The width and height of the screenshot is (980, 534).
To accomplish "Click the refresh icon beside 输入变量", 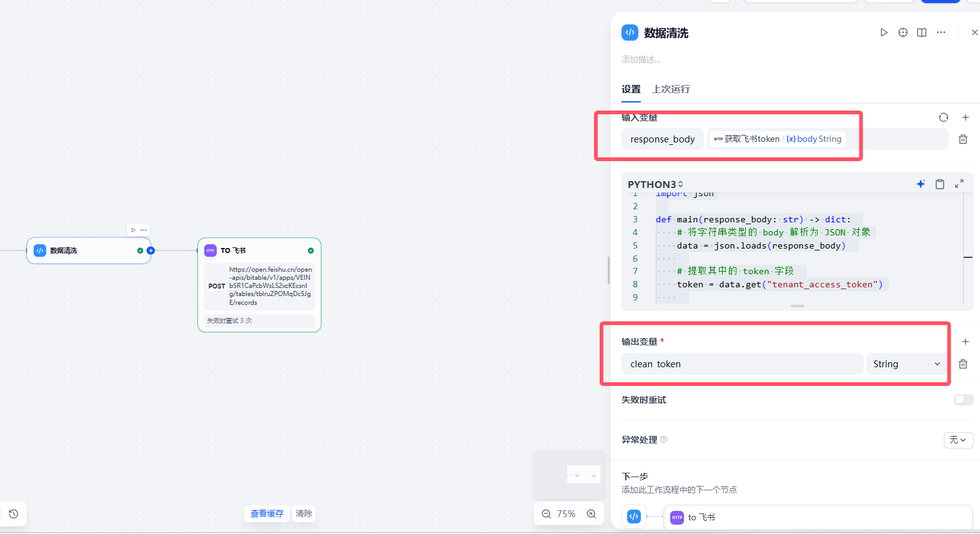I will click(944, 117).
